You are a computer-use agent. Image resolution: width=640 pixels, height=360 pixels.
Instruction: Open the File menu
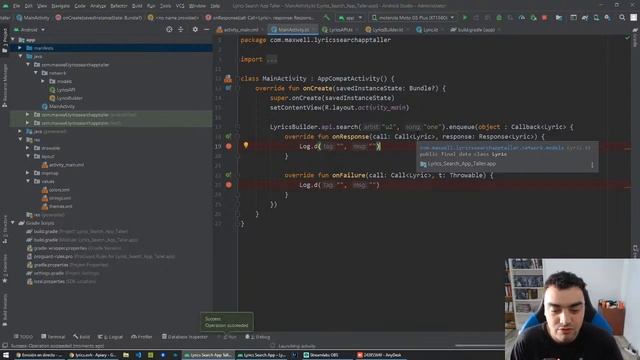point(16,6)
